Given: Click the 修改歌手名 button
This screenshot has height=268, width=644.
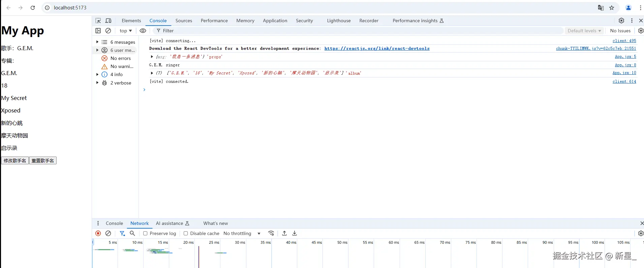Looking at the screenshot, I should click(15, 161).
